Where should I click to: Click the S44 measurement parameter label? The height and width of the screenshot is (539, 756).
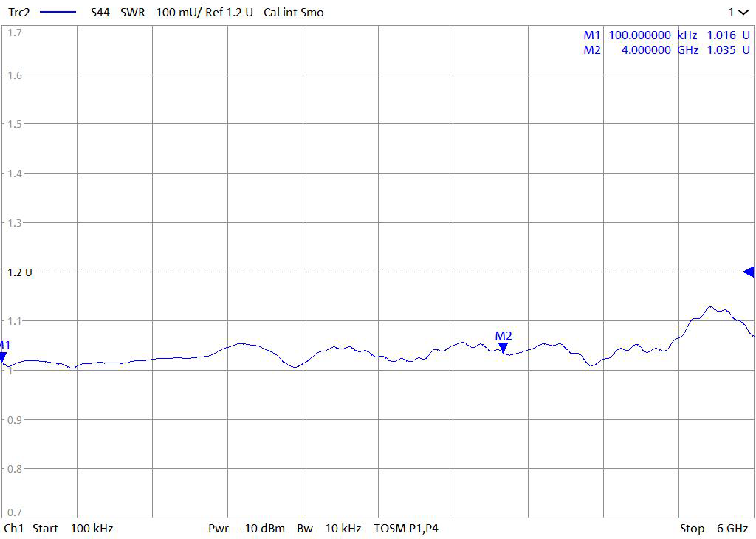pos(100,13)
